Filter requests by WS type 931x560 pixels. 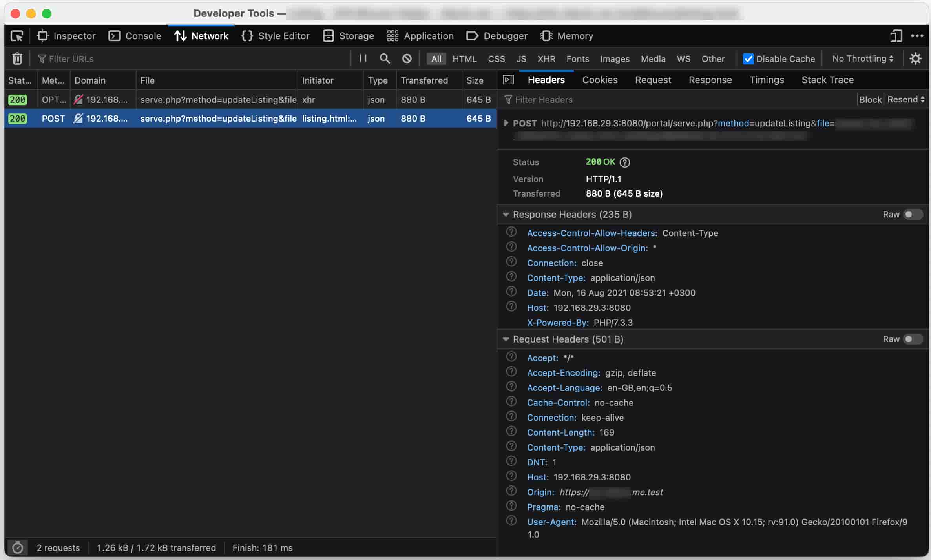(683, 59)
